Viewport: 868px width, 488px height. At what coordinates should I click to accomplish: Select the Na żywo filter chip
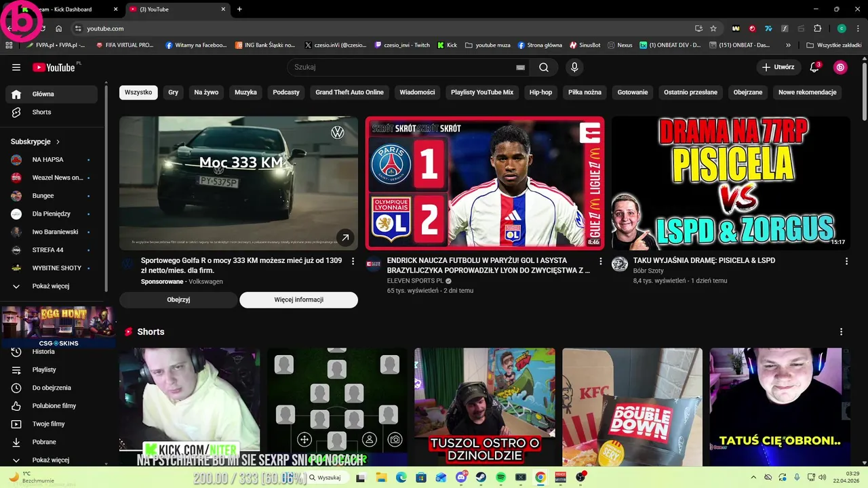pyautogui.click(x=206, y=92)
